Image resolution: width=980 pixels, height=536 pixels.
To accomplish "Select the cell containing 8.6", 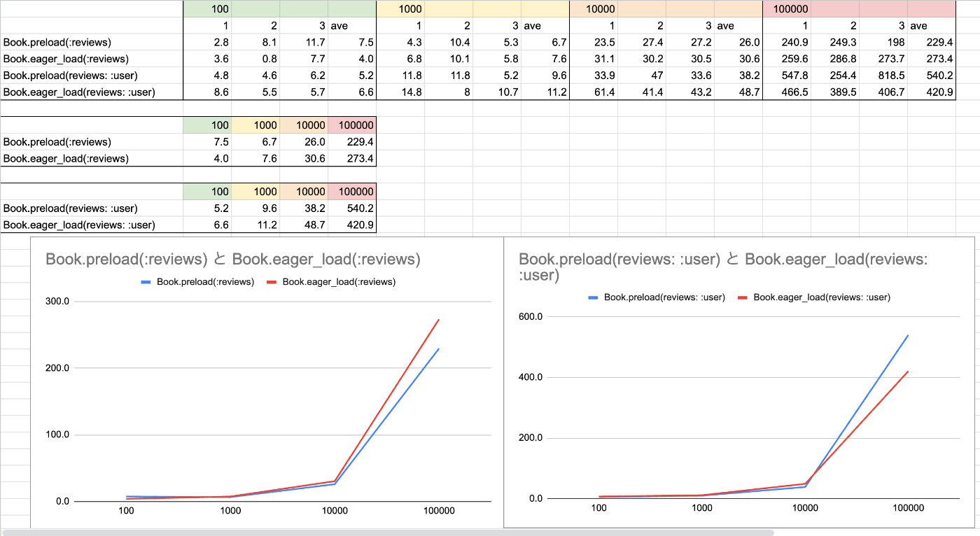I will point(207,92).
